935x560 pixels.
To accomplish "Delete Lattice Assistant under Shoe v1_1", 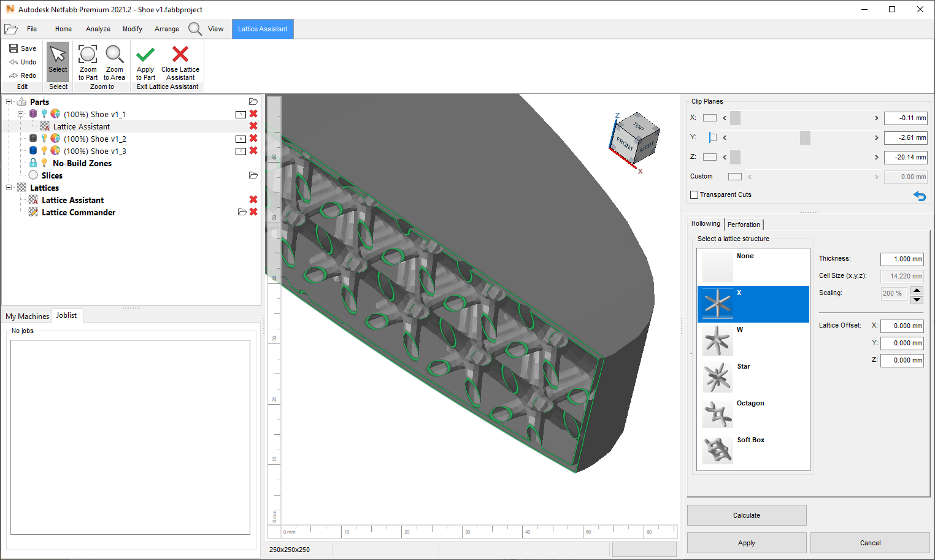I will pos(253,126).
